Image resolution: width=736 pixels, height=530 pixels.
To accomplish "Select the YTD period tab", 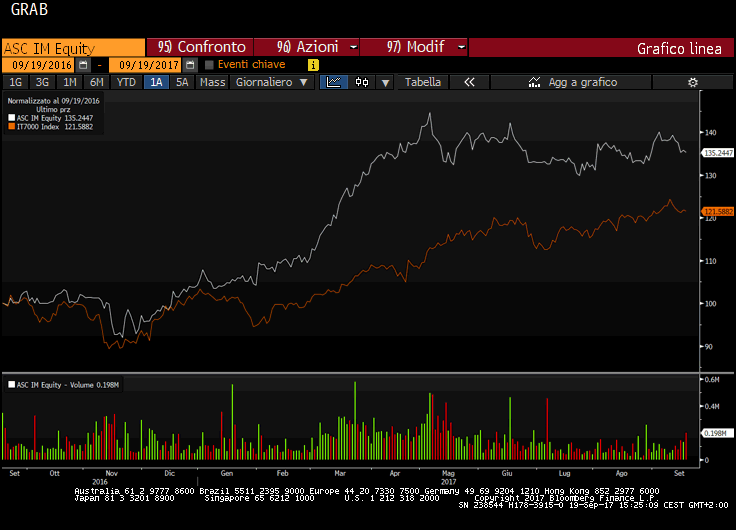I will click(x=126, y=82).
